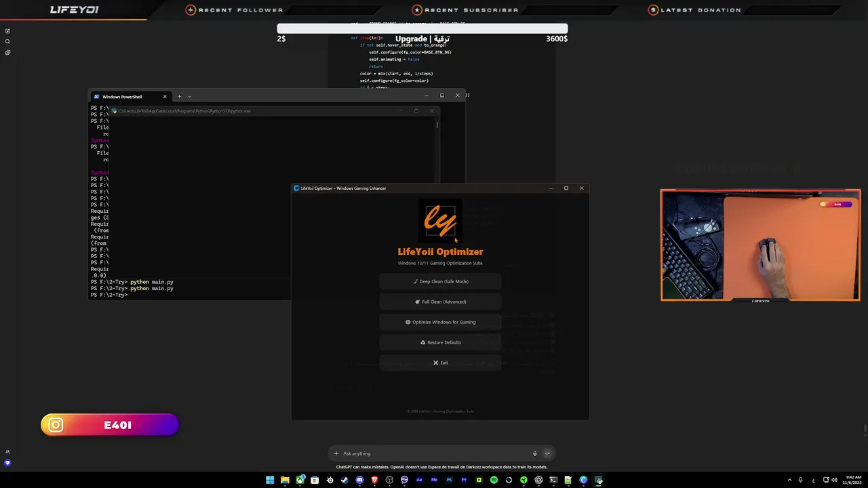The height and width of the screenshot is (488, 868).
Task: Maximize the LifeYoii Optimizer window
Action: pos(566,188)
